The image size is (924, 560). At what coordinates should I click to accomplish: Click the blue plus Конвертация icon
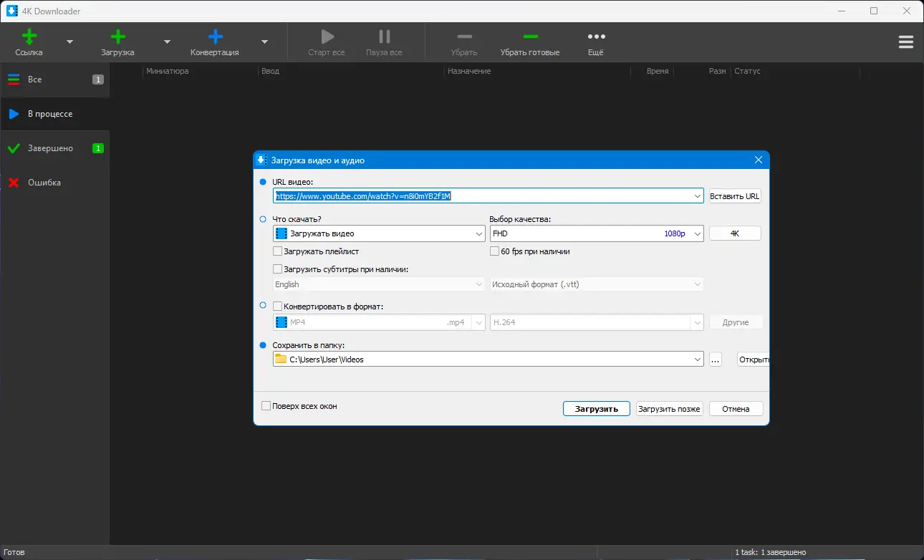click(215, 37)
